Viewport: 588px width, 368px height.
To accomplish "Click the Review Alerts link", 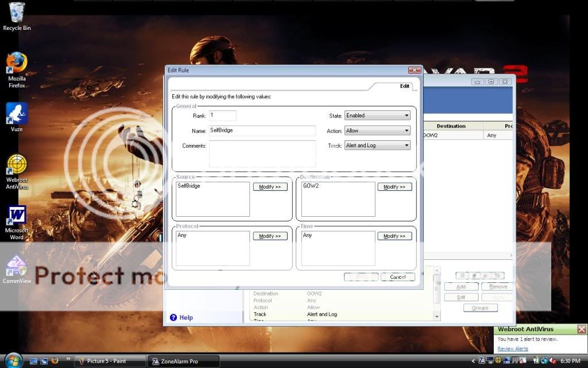I will click(x=513, y=349).
